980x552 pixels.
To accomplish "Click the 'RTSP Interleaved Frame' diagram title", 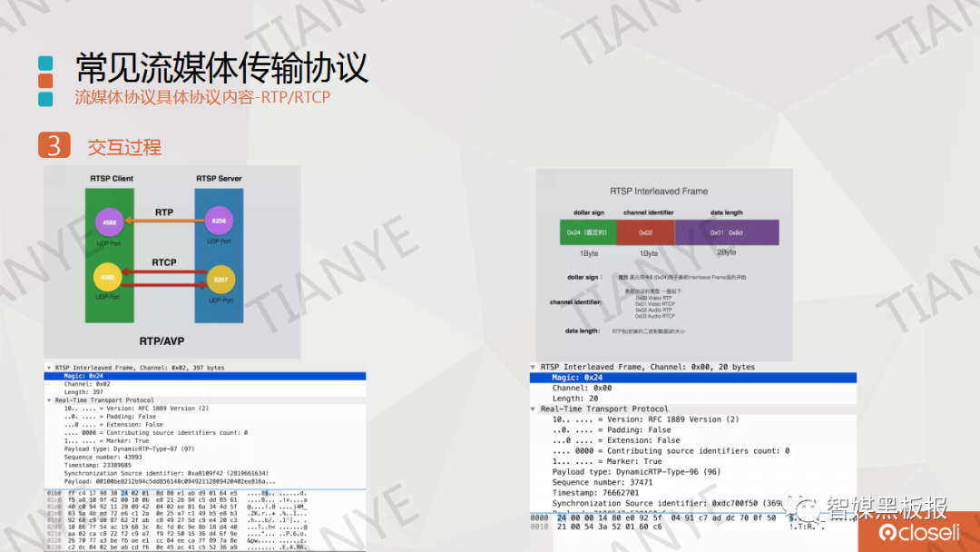I will point(659,192).
